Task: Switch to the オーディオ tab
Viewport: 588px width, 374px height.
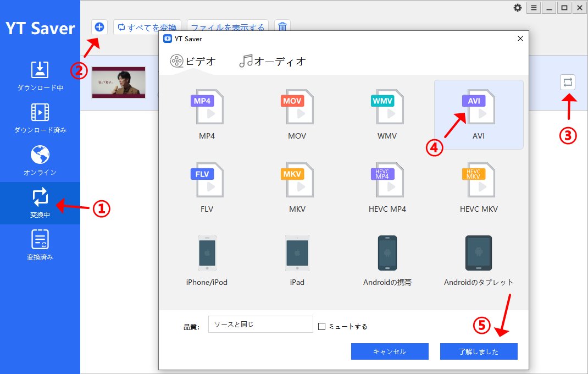Action: 273,61
